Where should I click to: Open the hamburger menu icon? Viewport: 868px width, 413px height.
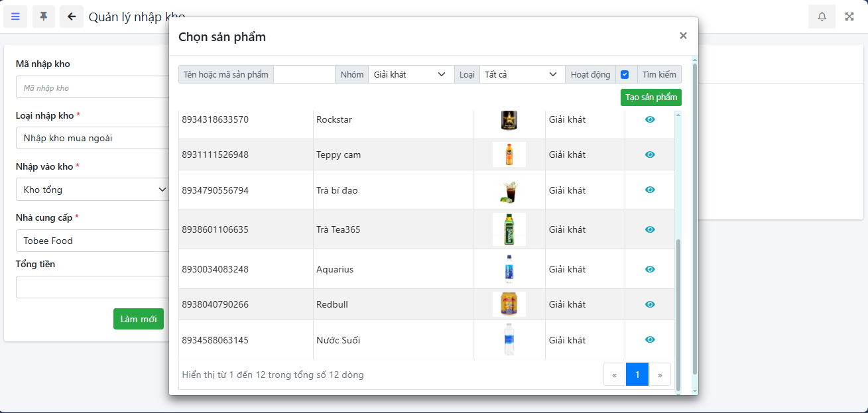pos(15,17)
